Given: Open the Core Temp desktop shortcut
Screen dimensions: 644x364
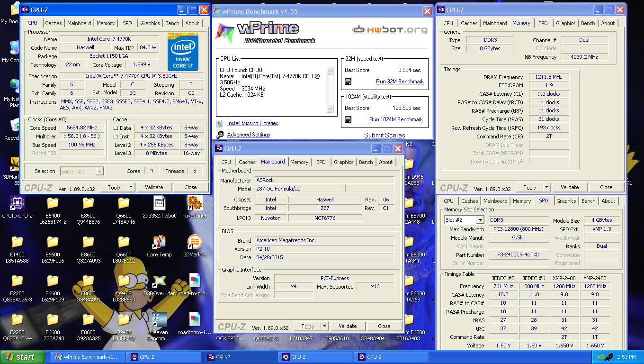Looking at the screenshot, I should click(x=159, y=243).
